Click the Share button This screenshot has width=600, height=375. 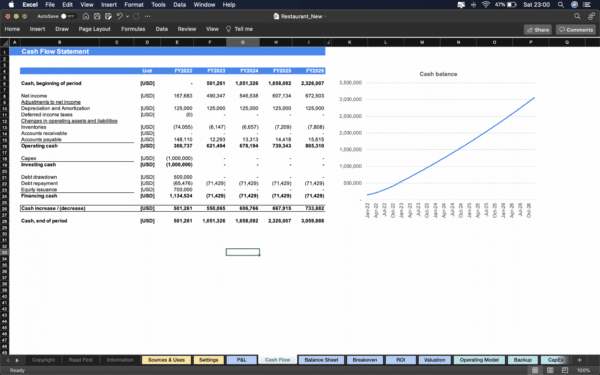click(538, 29)
